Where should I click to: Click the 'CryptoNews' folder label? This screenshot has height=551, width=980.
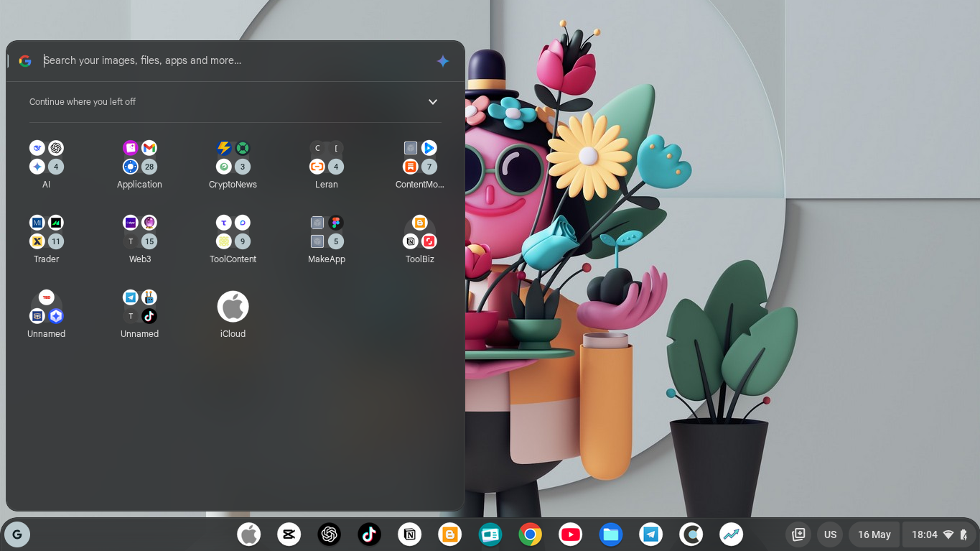pos(233,185)
